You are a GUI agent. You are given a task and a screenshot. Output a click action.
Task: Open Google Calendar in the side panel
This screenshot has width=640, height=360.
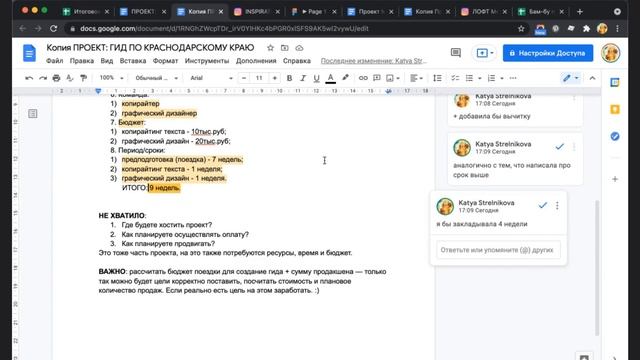(615, 83)
